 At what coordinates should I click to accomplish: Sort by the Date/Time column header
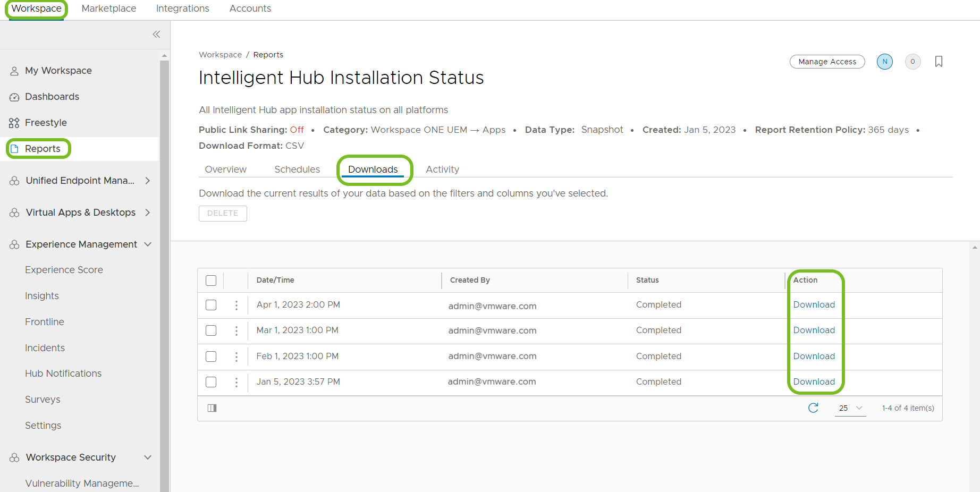(x=275, y=280)
